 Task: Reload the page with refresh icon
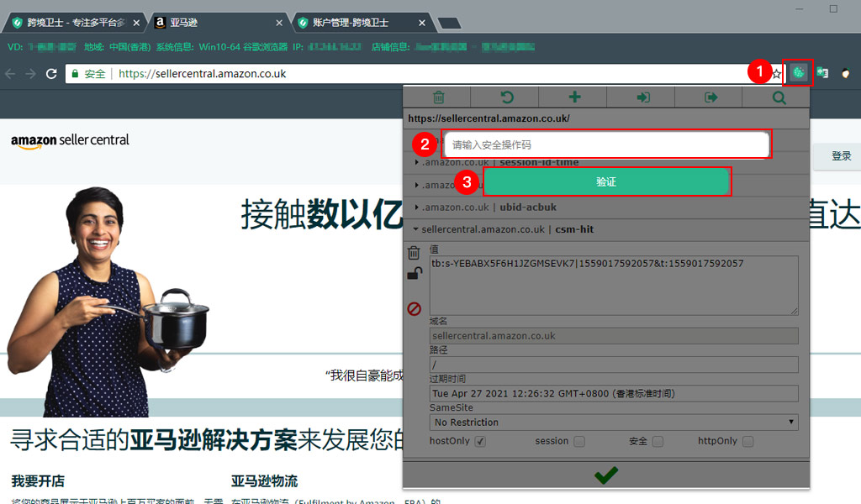pyautogui.click(x=51, y=73)
